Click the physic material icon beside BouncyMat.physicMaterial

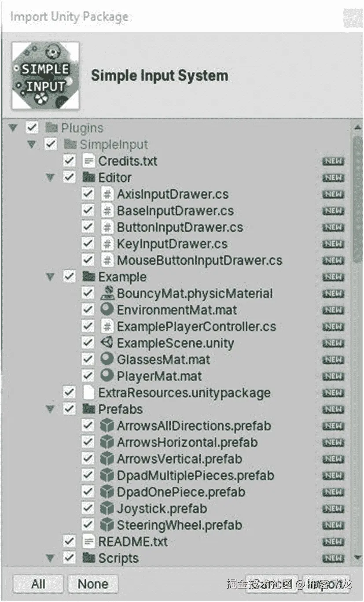click(x=108, y=293)
